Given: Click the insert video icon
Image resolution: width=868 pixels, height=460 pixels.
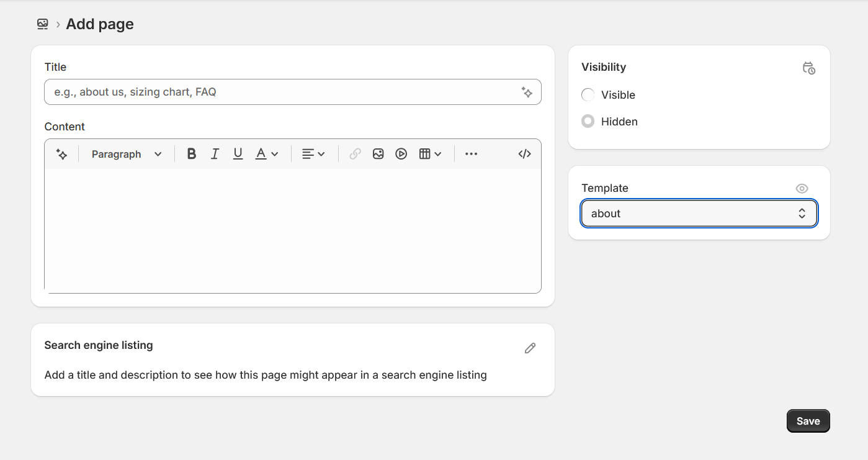Looking at the screenshot, I should [x=401, y=153].
